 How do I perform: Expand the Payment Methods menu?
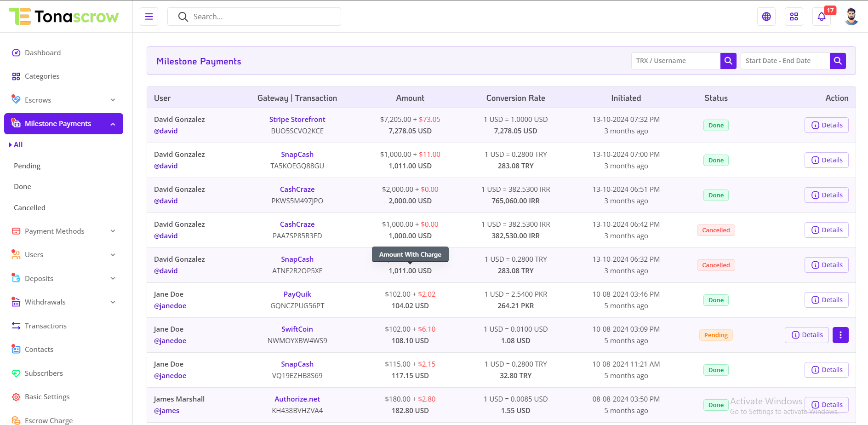pyautogui.click(x=63, y=231)
